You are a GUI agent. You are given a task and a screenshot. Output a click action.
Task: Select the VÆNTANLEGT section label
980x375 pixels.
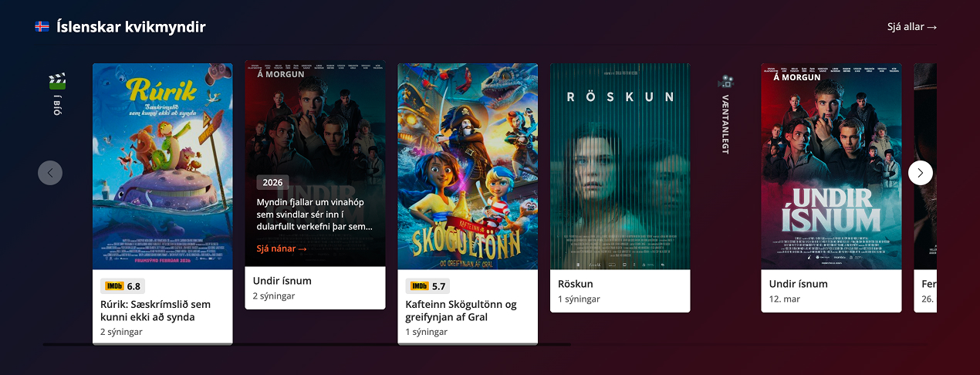[x=725, y=124]
